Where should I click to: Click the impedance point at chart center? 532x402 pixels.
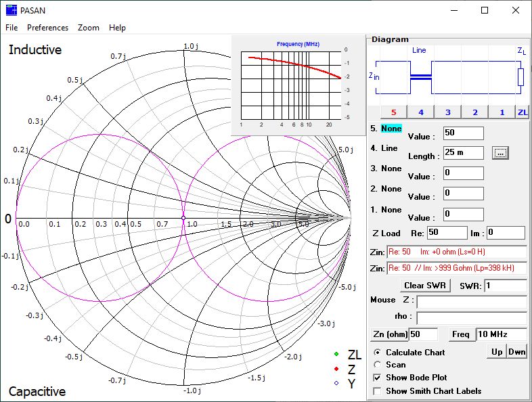point(183,218)
